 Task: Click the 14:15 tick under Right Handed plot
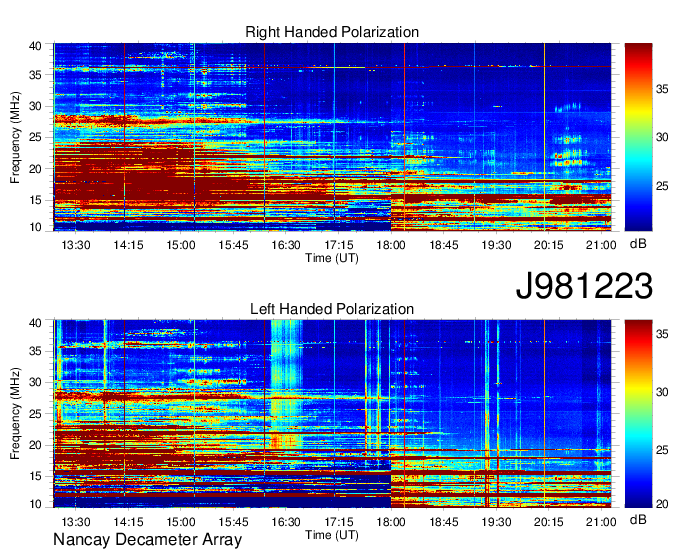(128, 245)
